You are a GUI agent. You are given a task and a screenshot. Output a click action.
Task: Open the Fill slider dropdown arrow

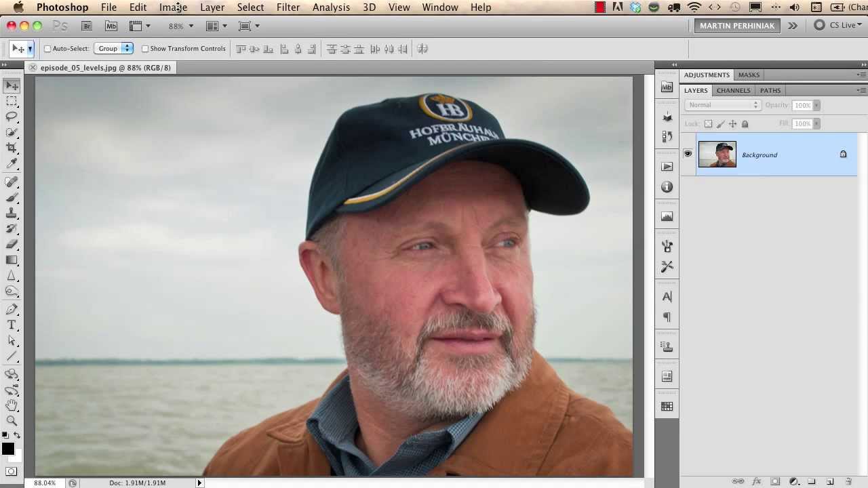tap(816, 123)
